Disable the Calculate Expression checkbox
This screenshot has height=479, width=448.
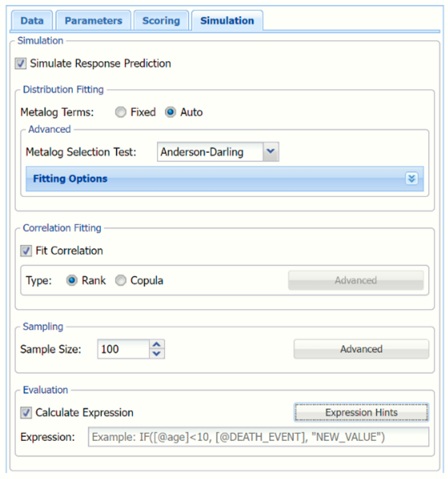coord(26,413)
